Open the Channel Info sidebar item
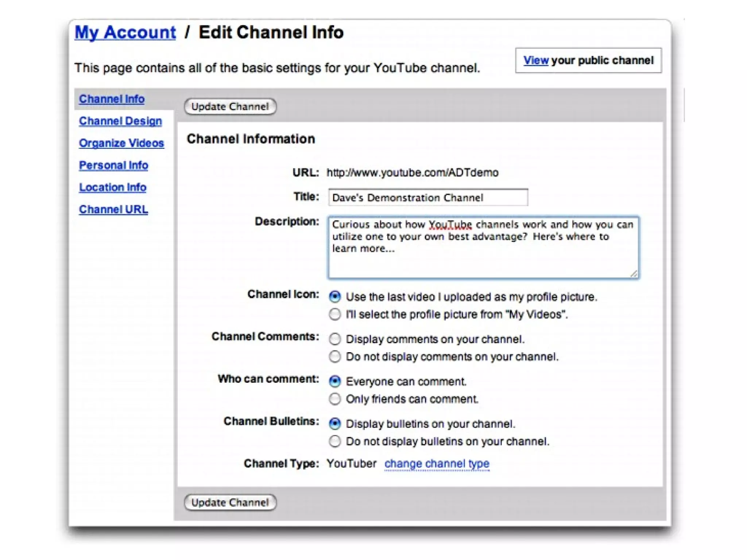This screenshot has height=560, width=747. click(x=112, y=99)
